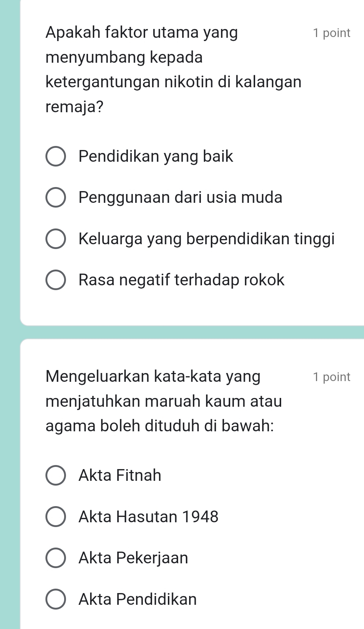This screenshot has height=629, width=364.
Task: Click the 'Penggunaan dari usia muda' answer text
Action: 181,198
